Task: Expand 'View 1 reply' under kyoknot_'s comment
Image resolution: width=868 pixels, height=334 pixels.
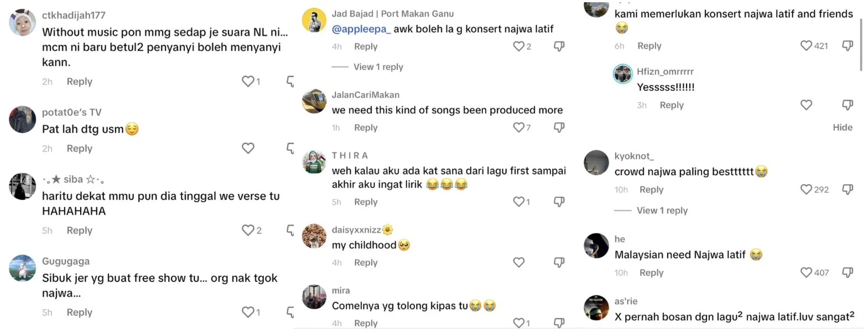Action: [662, 210]
